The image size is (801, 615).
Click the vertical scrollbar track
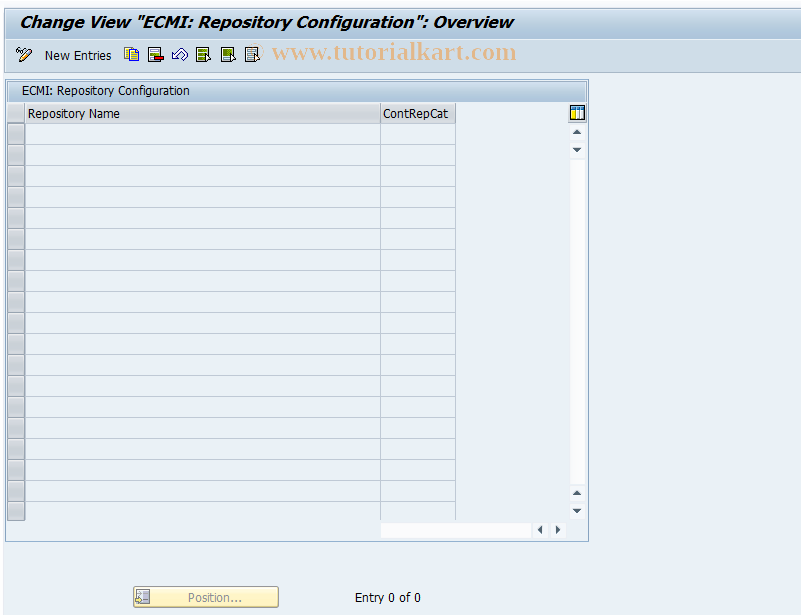coord(577,322)
